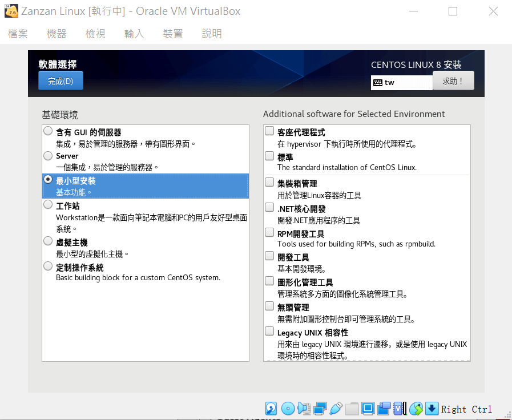Click '最小型的虛擬化主機。' description
This screenshot has width=512, height=420.
(92, 254)
